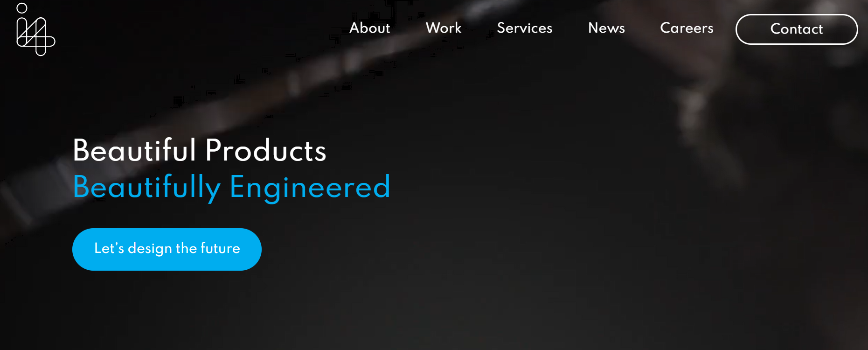The width and height of the screenshot is (868, 350).
Task: Navigate to News
Action: point(606,28)
